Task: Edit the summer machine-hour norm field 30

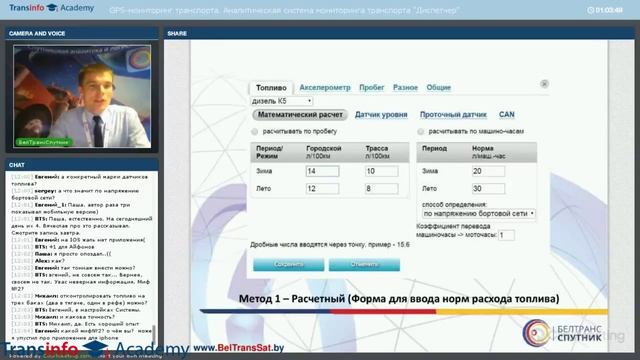Action: pos(488,189)
